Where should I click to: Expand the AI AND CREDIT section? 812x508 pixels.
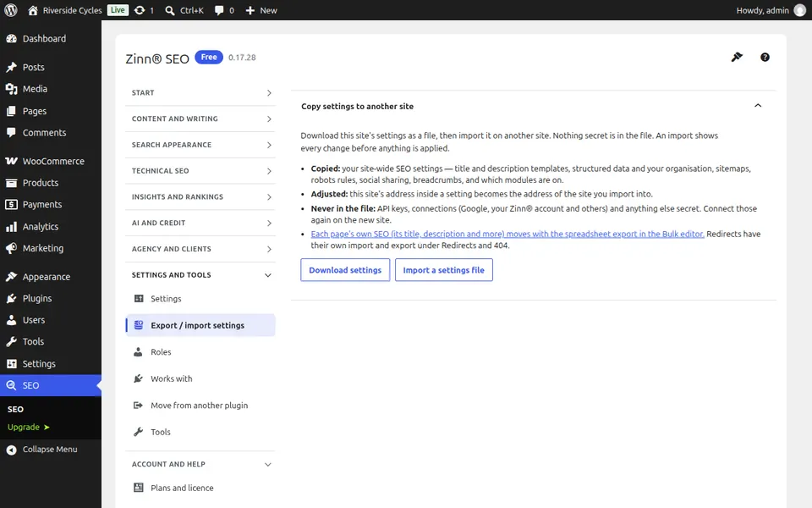click(x=200, y=223)
